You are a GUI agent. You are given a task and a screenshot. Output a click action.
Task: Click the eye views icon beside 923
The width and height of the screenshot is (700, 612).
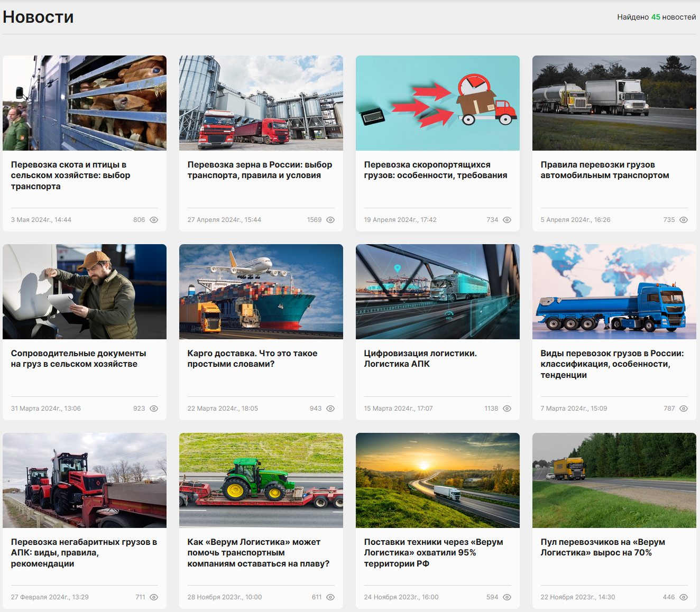tap(154, 409)
